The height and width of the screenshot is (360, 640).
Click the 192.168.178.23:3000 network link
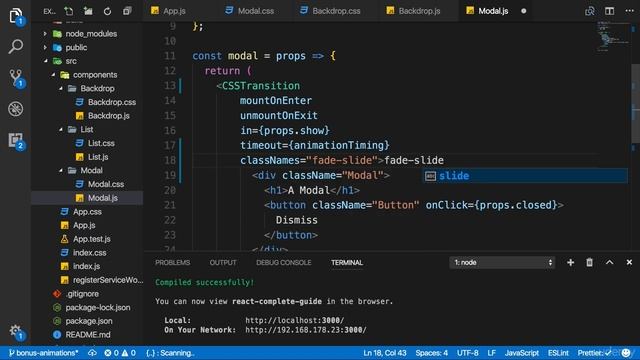[x=306, y=330]
